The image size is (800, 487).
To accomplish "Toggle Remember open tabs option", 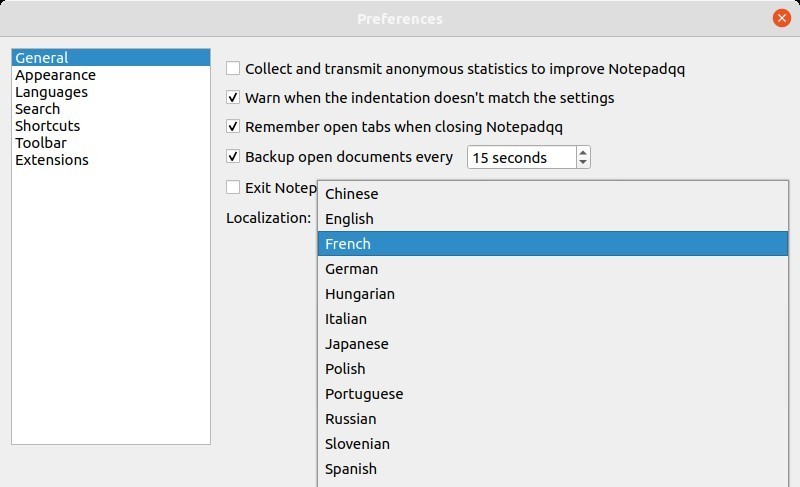I will (233, 127).
